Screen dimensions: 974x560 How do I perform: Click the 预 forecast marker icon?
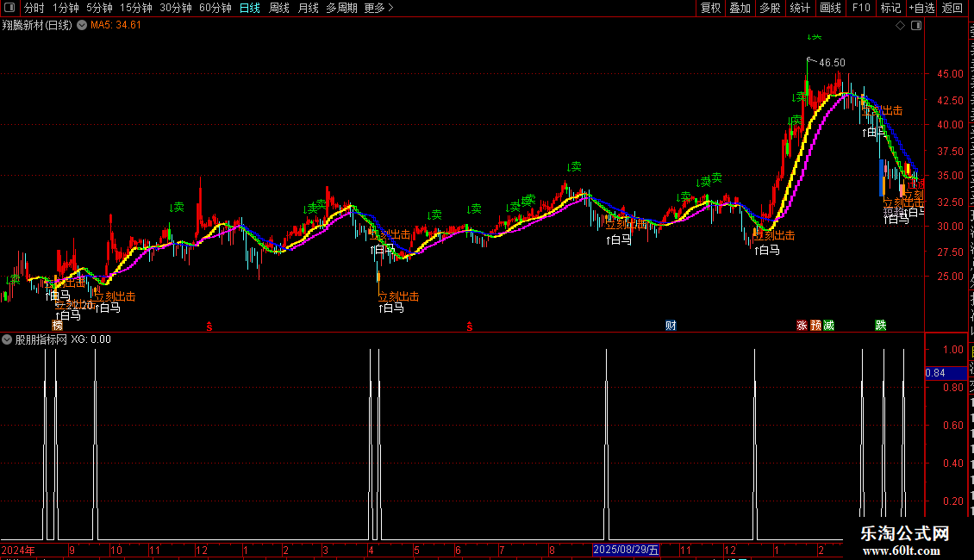pos(815,326)
